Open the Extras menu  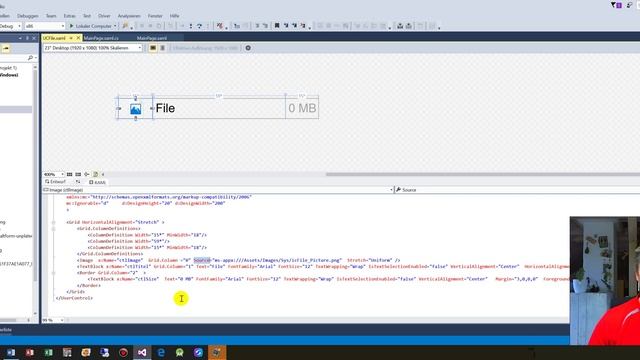tap(69, 16)
